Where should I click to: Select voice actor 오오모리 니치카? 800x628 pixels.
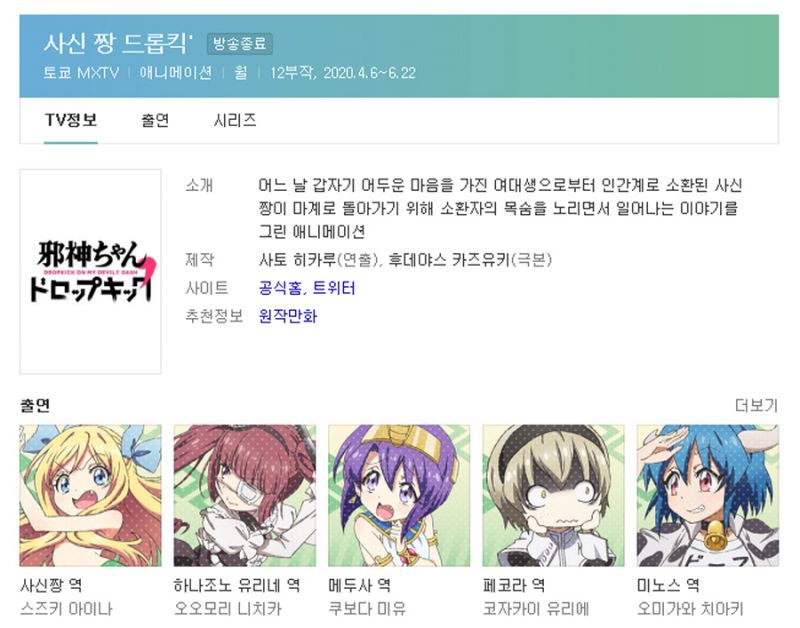tap(228, 609)
